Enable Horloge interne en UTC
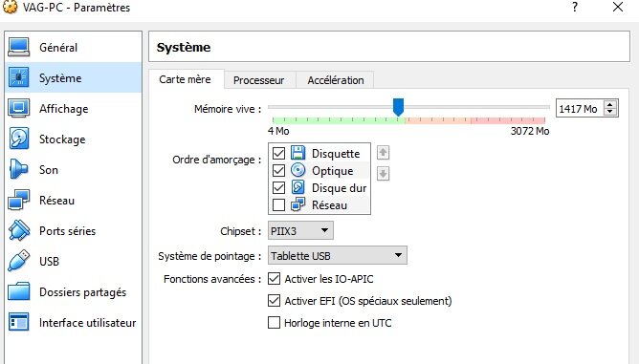The image size is (639, 364). tap(274, 323)
